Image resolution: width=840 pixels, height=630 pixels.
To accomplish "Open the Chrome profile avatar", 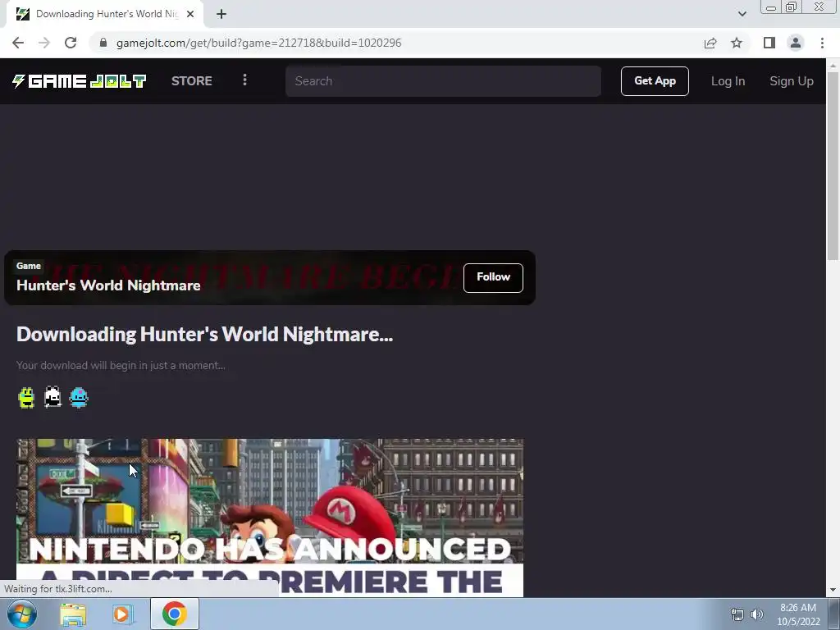I will (x=796, y=43).
